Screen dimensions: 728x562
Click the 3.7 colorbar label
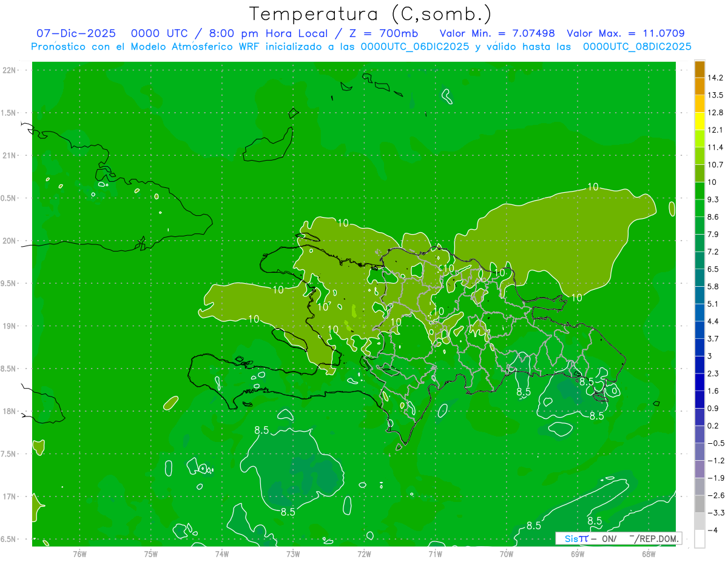(713, 338)
